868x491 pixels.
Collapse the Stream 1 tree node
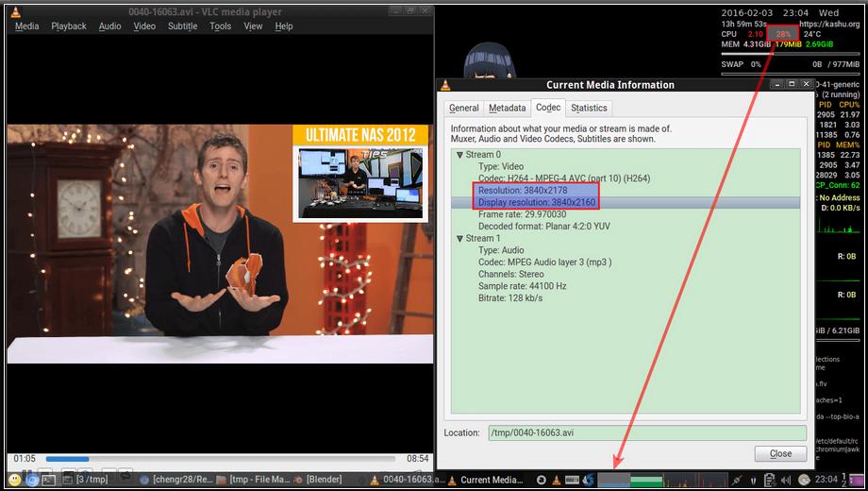[x=459, y=238]
